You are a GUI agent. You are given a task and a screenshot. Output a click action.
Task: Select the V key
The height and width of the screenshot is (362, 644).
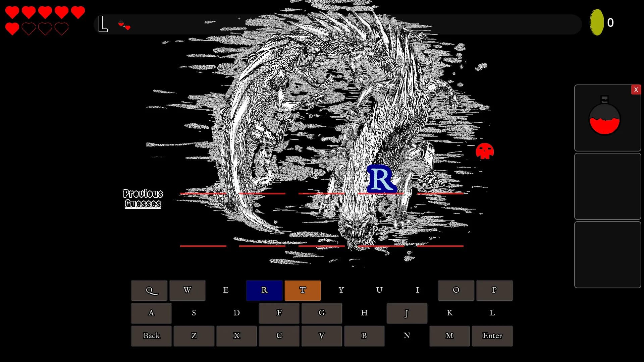pyautogui.click(x=322, y=336)
